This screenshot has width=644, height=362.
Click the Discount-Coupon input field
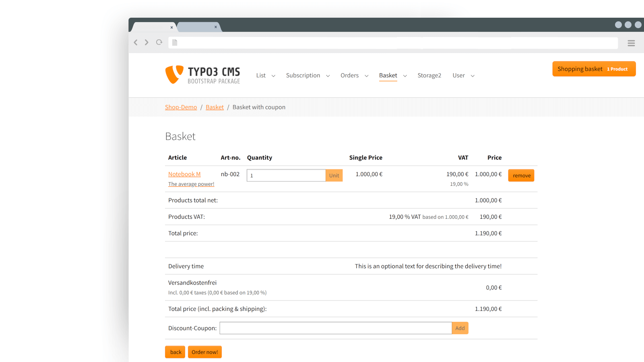click(335, 328)
